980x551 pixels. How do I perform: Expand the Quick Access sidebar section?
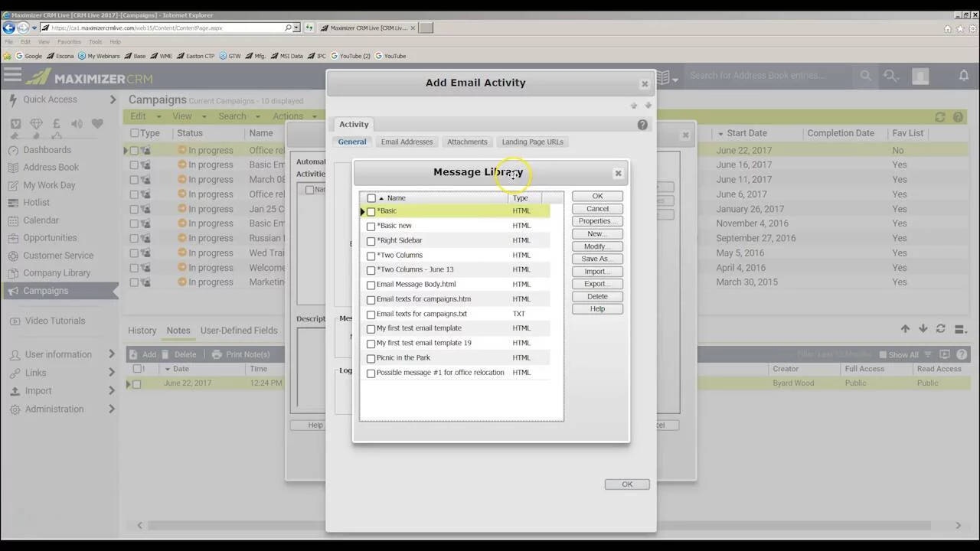pos(112,99)
